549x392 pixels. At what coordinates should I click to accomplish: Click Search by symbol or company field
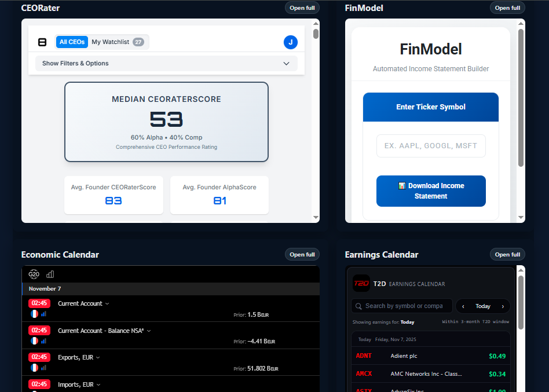click(402, 306)
